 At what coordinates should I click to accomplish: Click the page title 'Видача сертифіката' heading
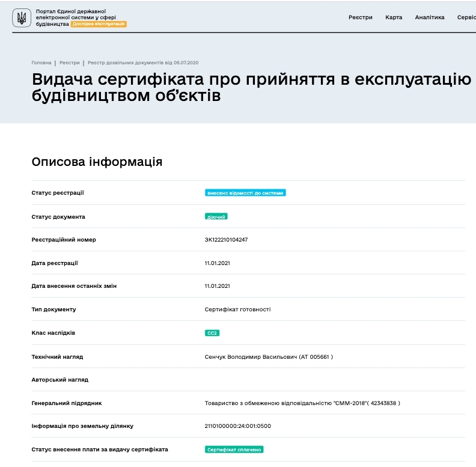(252, 87)
